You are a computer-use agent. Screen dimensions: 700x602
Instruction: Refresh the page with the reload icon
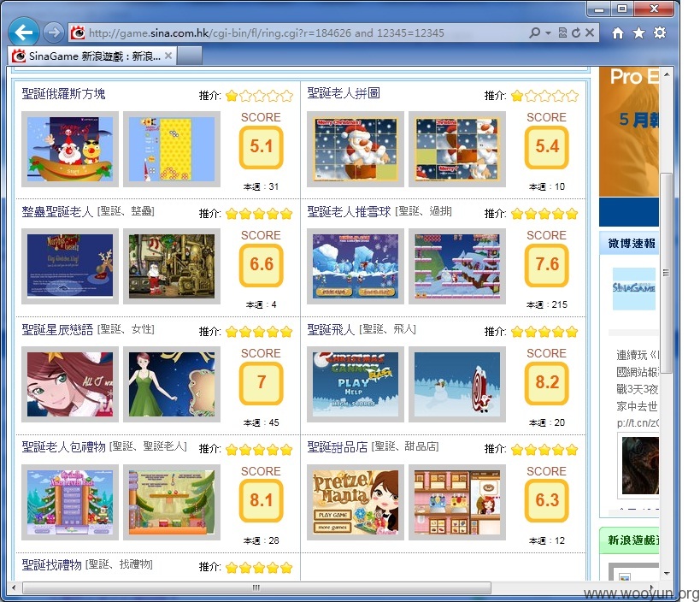pyautogui.click(x=576, y=32)
